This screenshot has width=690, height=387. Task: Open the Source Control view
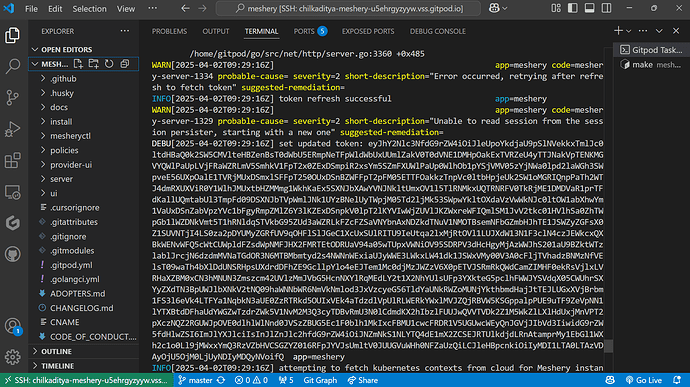12,98
